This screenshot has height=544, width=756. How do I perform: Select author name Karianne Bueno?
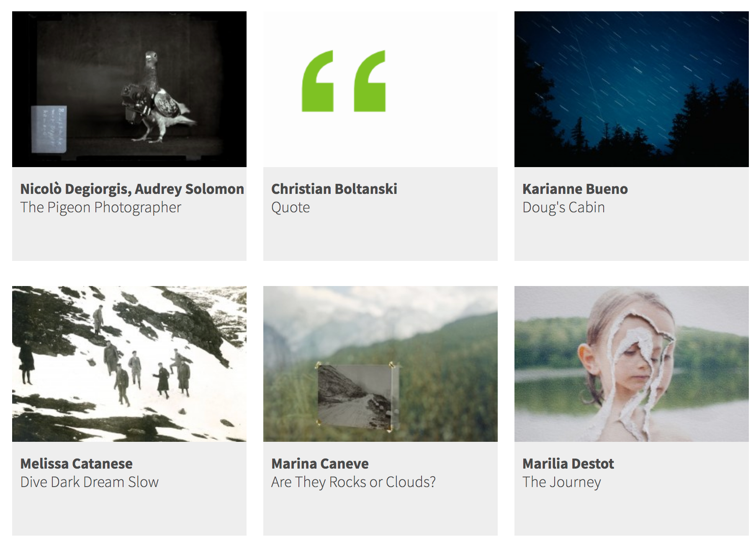(x=575, y=189)
